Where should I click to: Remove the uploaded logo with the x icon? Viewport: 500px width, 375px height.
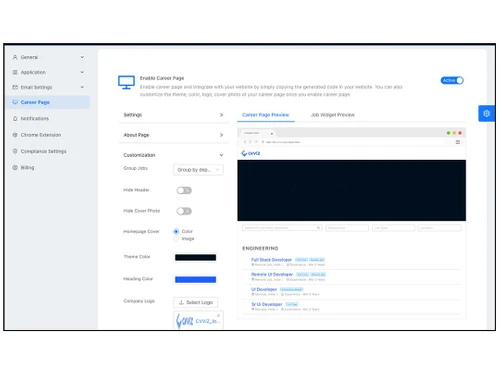point(218,315)
